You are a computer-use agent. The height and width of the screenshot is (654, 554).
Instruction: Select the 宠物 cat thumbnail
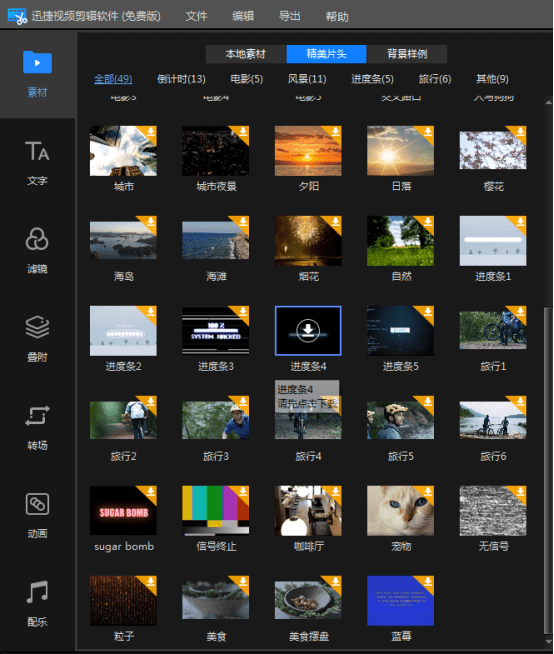pos(400,511)
